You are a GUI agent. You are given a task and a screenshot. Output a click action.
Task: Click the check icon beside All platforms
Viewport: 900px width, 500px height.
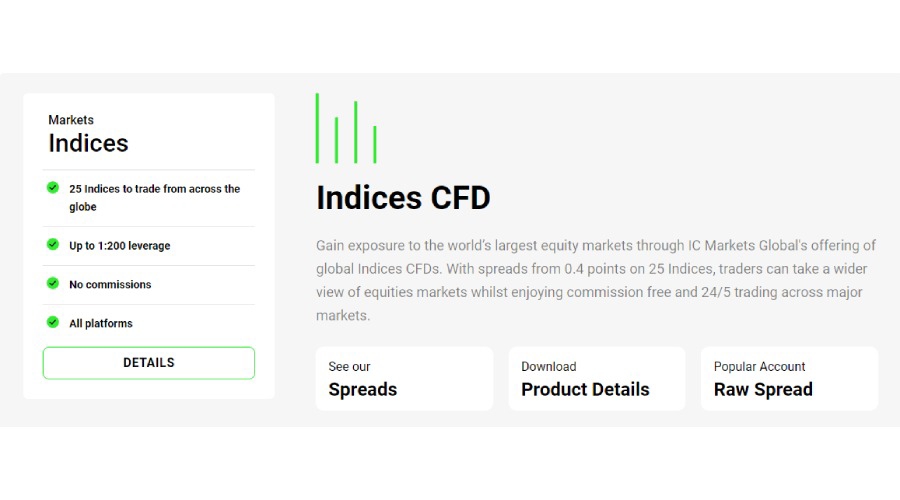[x=53, y=322]
